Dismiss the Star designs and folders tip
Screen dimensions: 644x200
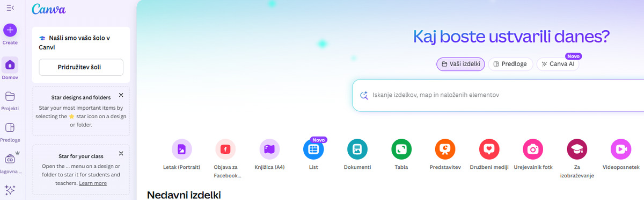(121, 95)
